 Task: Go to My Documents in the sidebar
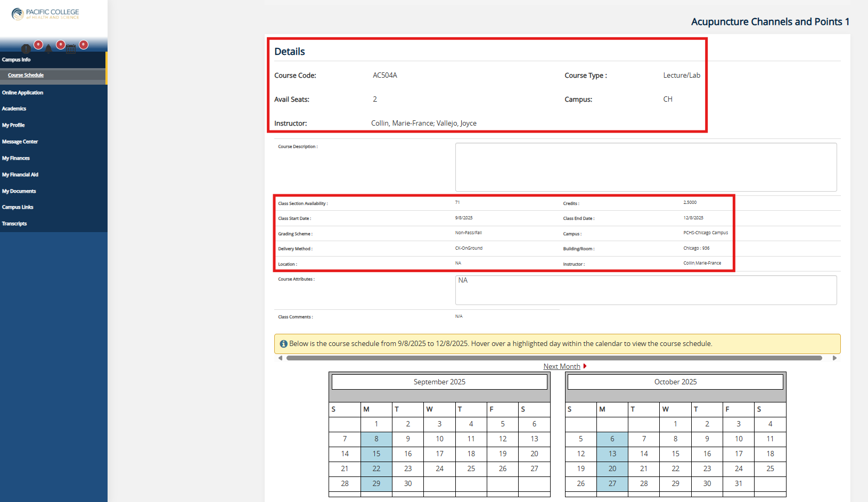(x=19, y=191)
